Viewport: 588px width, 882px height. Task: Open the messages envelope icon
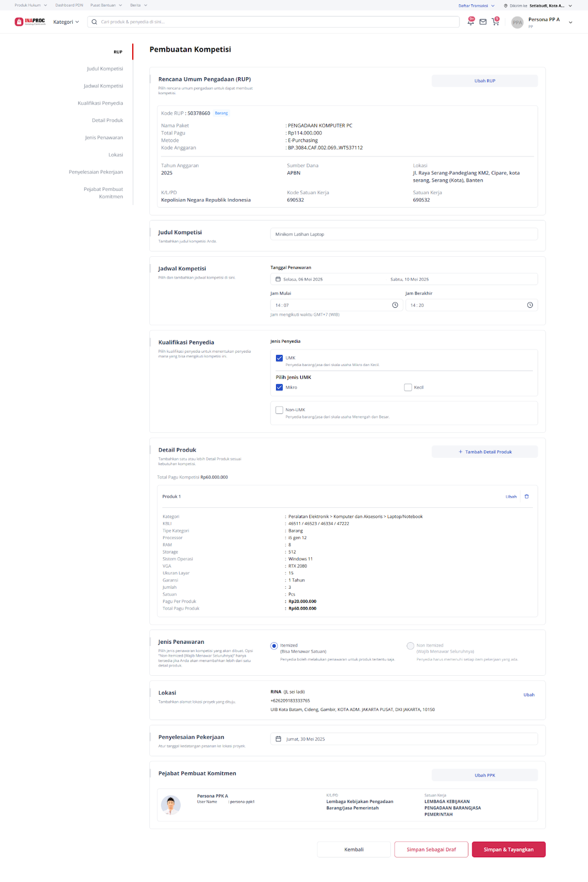483,22
